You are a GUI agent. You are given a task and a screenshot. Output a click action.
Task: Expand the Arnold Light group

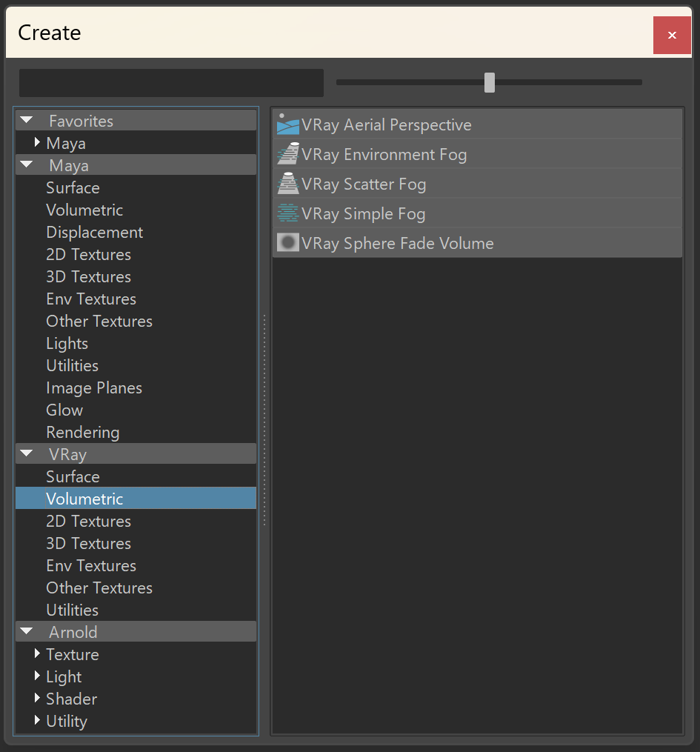37,676
